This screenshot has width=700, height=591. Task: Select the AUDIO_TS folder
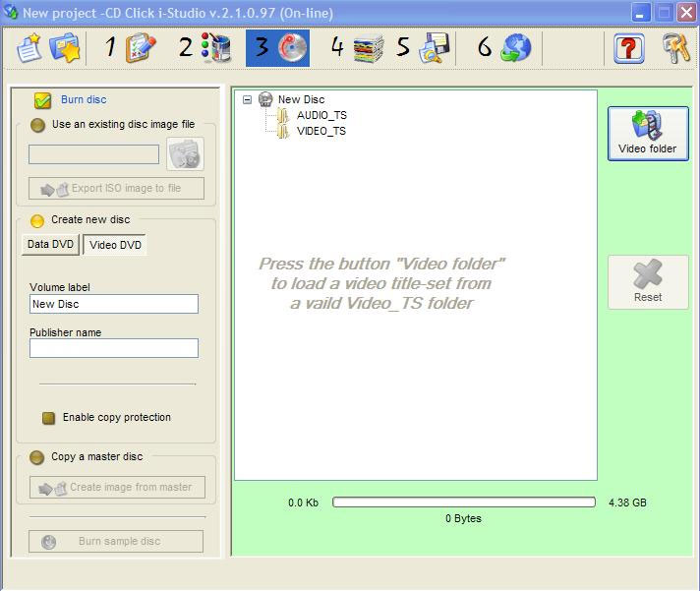(x=321, y=115)
